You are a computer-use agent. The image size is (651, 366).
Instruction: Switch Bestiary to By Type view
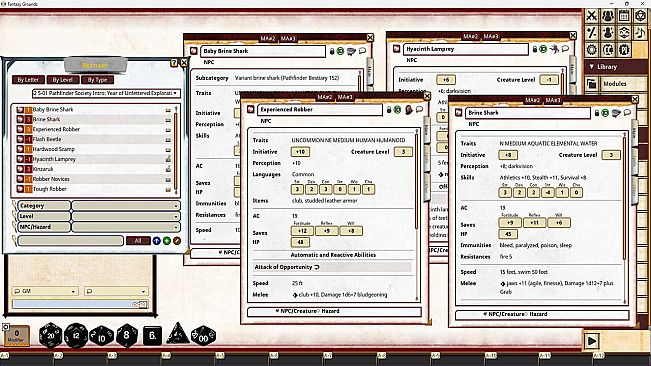click(x=98, y=80)
